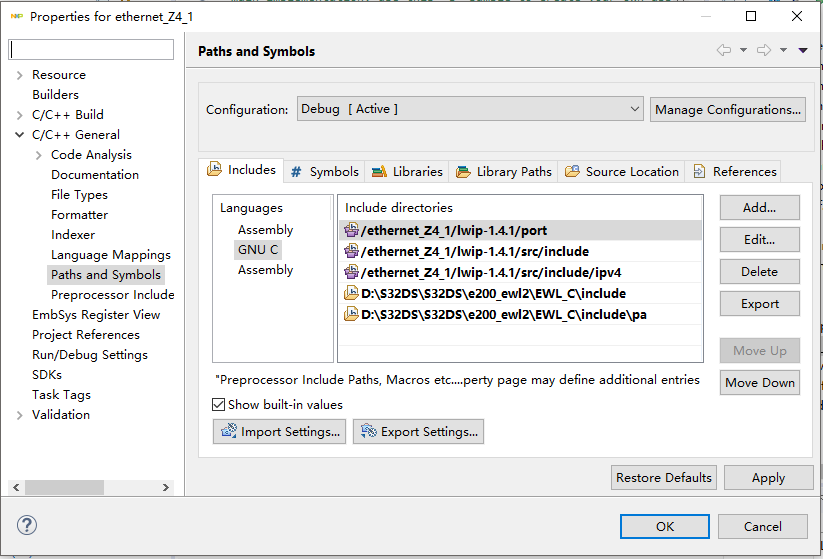The image size is (823, 559).
Task: Click the EWL_C\include\pa folder icon
Action: [351, 314]
